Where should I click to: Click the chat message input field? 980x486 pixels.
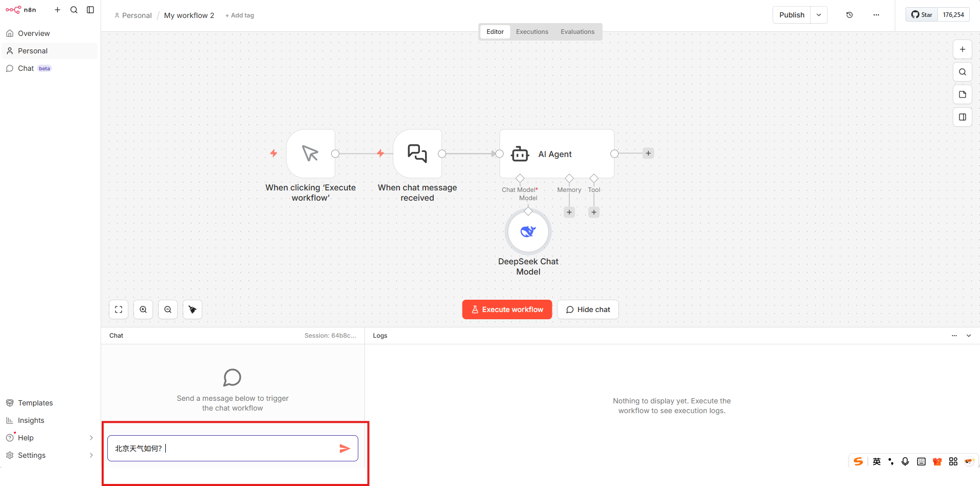coord(223,449)
